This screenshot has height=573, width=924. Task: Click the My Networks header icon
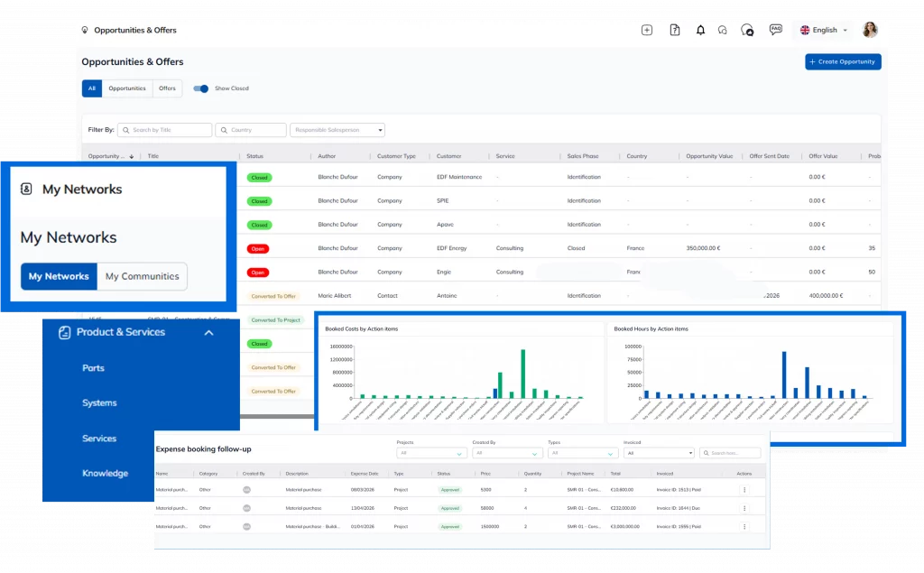(x=26, y=189)
